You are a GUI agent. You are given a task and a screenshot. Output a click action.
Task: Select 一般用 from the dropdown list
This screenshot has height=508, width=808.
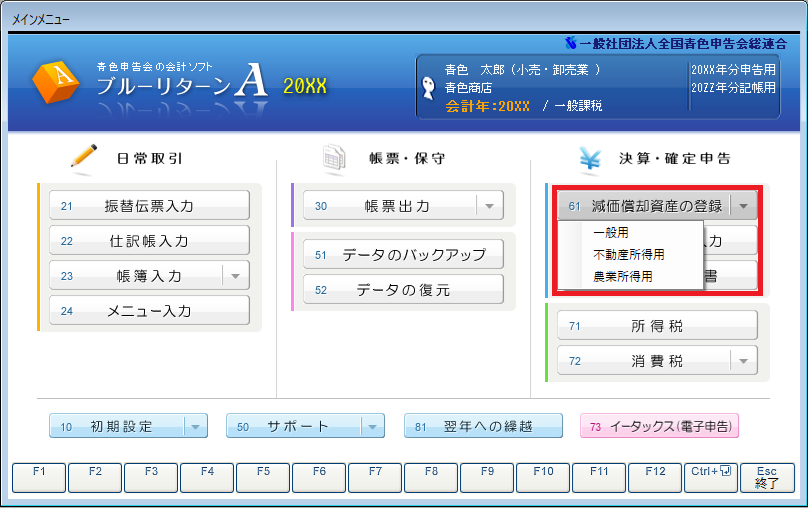pyautogui.click(x=611, y=233)
